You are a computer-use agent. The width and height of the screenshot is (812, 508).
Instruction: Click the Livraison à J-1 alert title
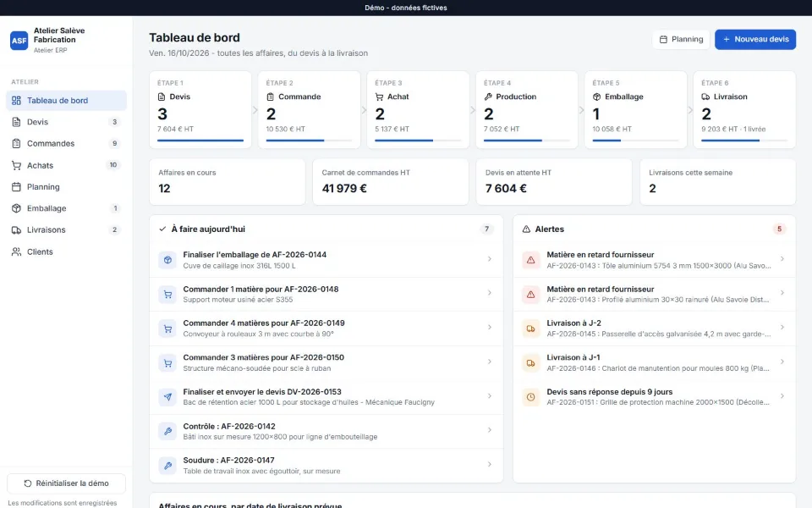coord(573,357)
